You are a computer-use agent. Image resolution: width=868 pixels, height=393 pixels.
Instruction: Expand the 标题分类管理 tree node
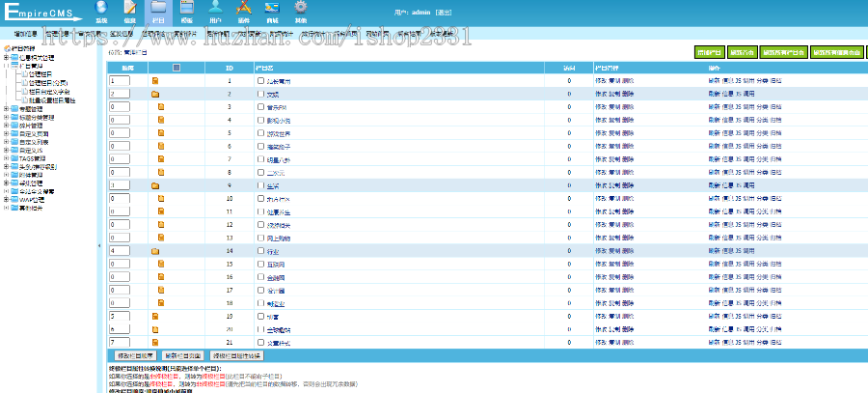tap(6, 117)
